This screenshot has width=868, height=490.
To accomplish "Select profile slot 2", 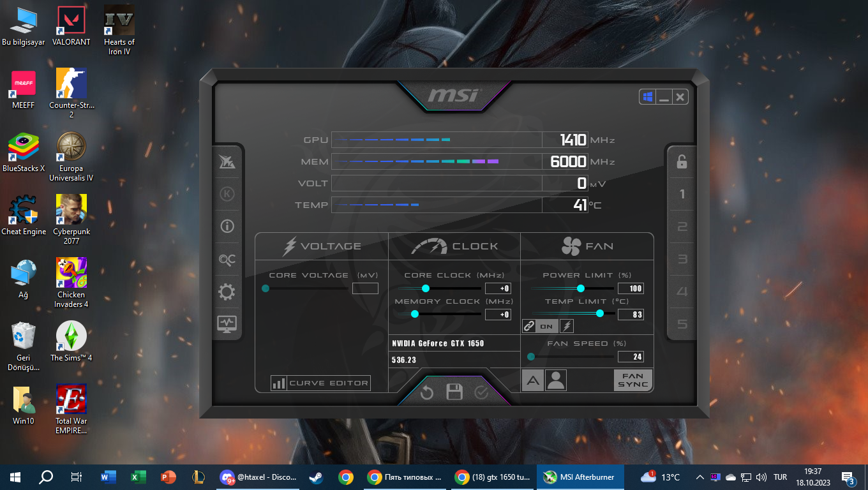I will [x=682, y=226].
